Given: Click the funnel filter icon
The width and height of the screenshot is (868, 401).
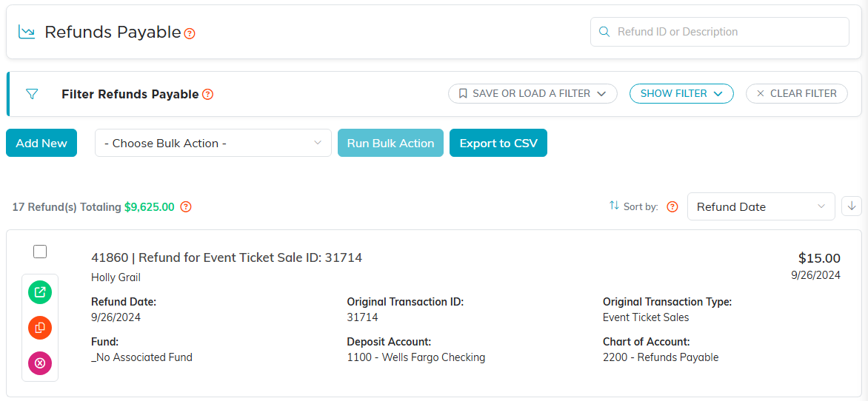Looking at the screenshot, I should point(32,94).
